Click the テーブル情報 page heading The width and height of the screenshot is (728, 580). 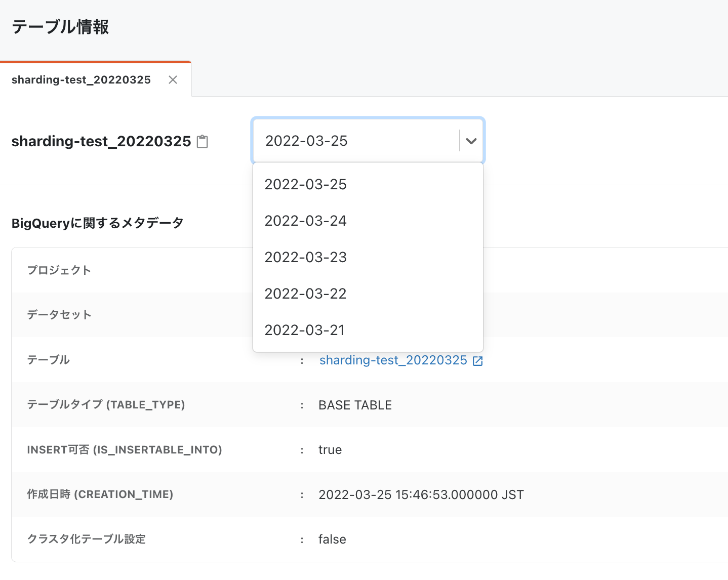[x=60, y=27]
